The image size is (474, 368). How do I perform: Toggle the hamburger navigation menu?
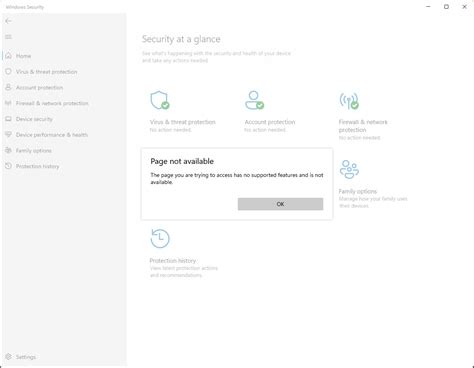pyautogui.click(x=8, y=37)
